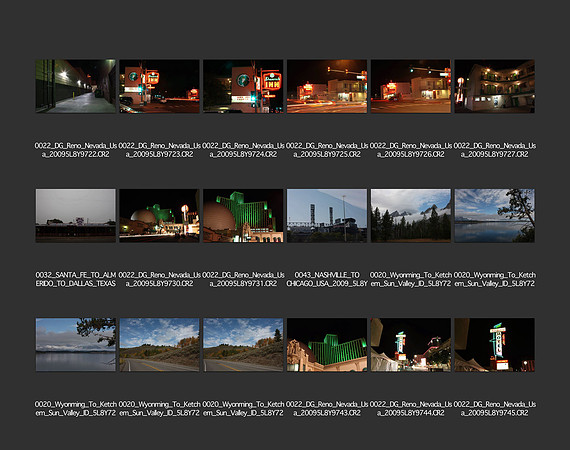Select the filename label ending 5L8Y9731.CR2
Screen dimensions: 570x450
tap(243, 279)
